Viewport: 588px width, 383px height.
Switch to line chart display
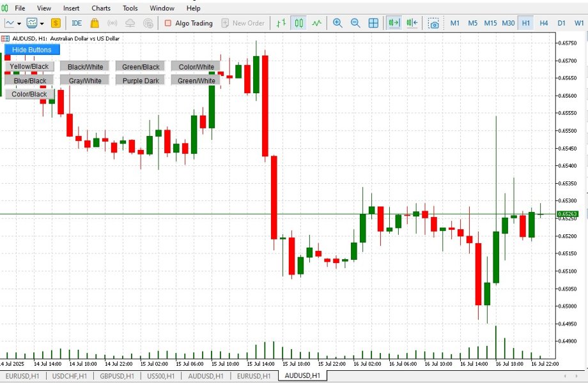click(316, 23)
